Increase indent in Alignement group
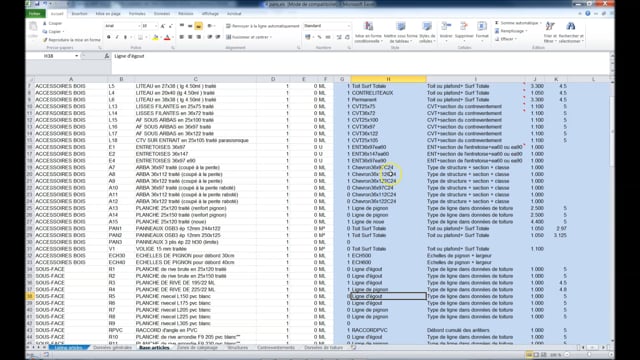The height and width of the screenshot is (360, 640). [x=218, y=37]
